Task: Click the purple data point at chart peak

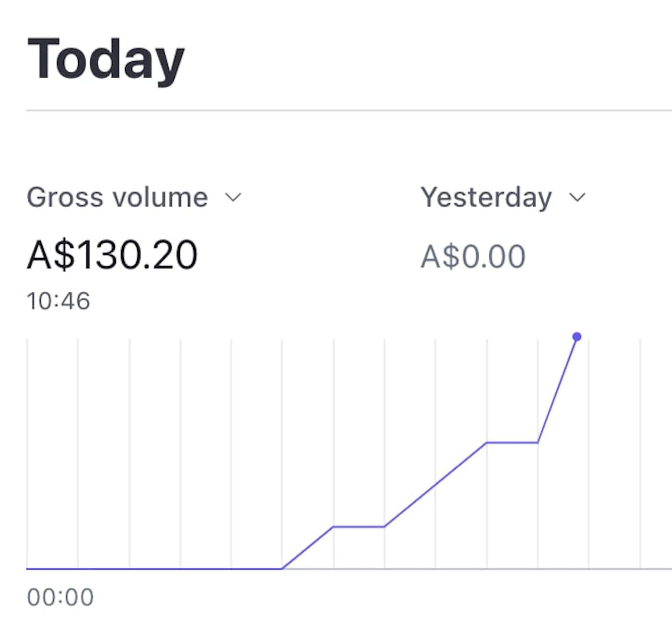Action: (577, 337)
